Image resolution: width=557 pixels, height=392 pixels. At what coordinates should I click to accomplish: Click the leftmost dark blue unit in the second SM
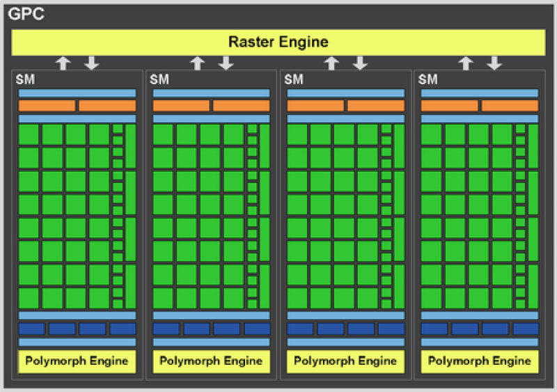tap(166, 329)
